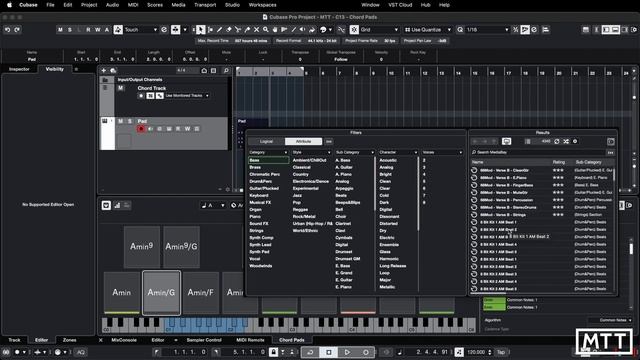Toggle global Mute M button in toolbar
This screenshot has width=640, height=360.
coord(60,30)
